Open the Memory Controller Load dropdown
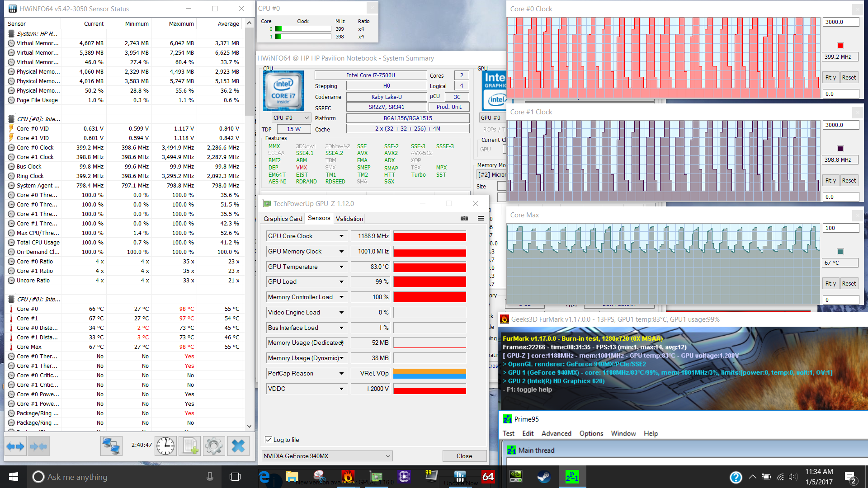Screen dimensions: 868x488 [342, 297]
